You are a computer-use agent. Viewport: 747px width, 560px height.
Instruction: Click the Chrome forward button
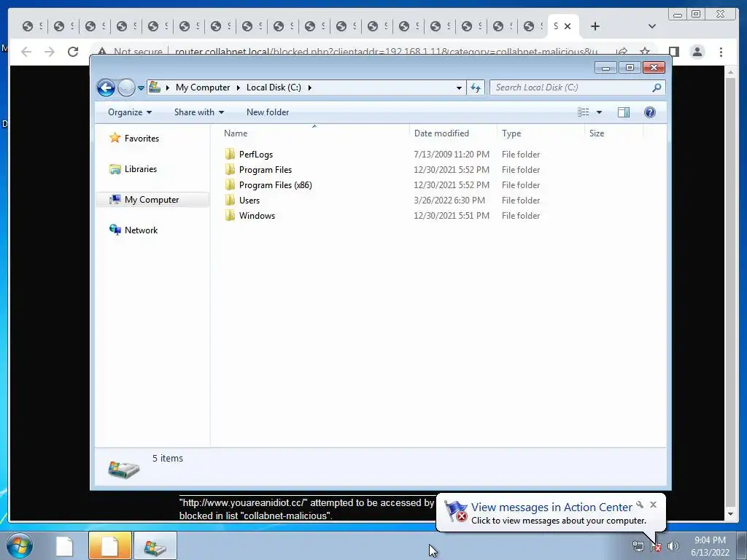tap(50, 52)
